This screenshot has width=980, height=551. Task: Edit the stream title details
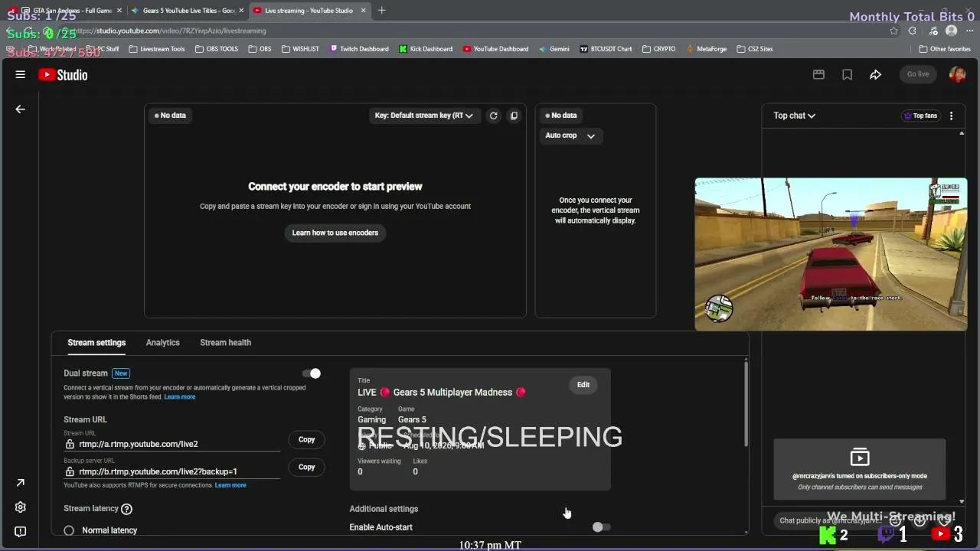click(583, 385)
